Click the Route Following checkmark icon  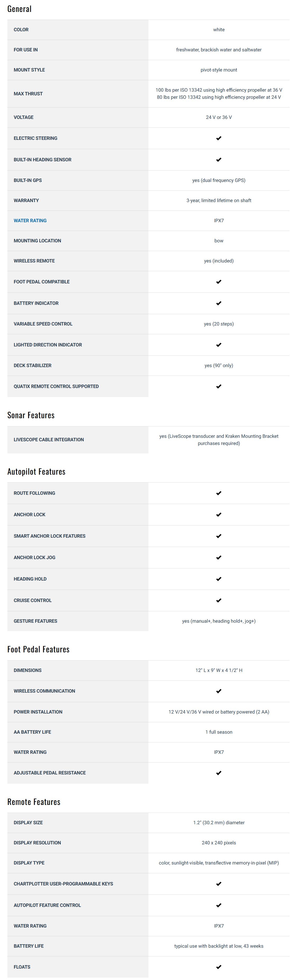219,493
